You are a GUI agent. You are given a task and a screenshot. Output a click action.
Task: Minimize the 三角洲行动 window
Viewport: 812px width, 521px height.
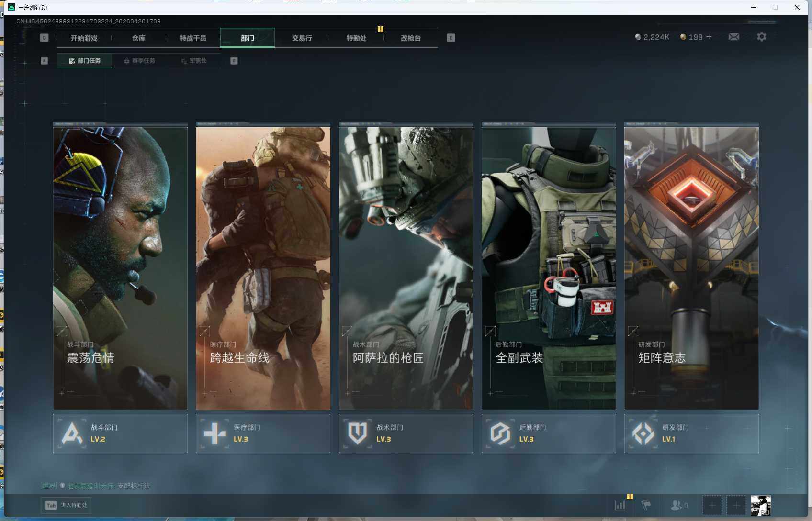(x=754, y=7)
